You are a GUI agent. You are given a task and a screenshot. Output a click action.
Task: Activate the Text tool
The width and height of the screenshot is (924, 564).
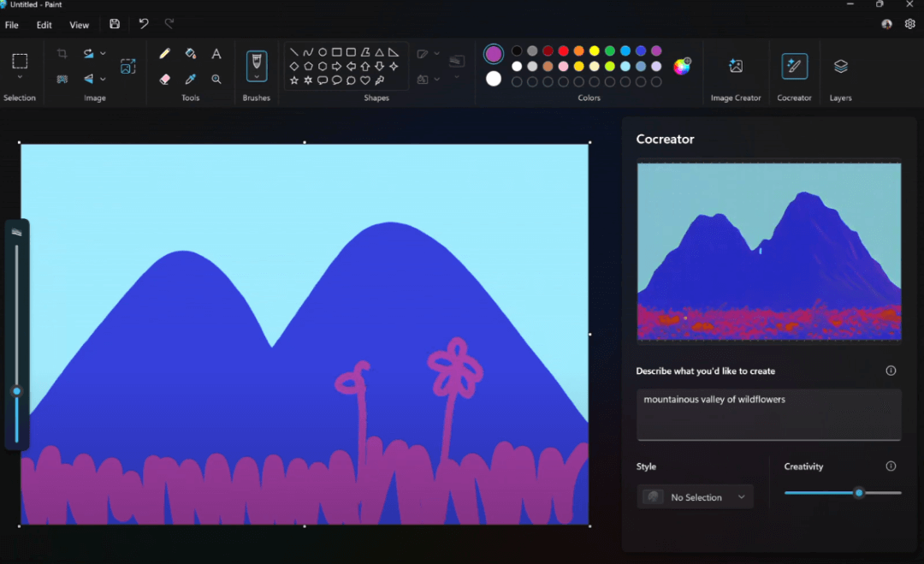tap(216, 54)
